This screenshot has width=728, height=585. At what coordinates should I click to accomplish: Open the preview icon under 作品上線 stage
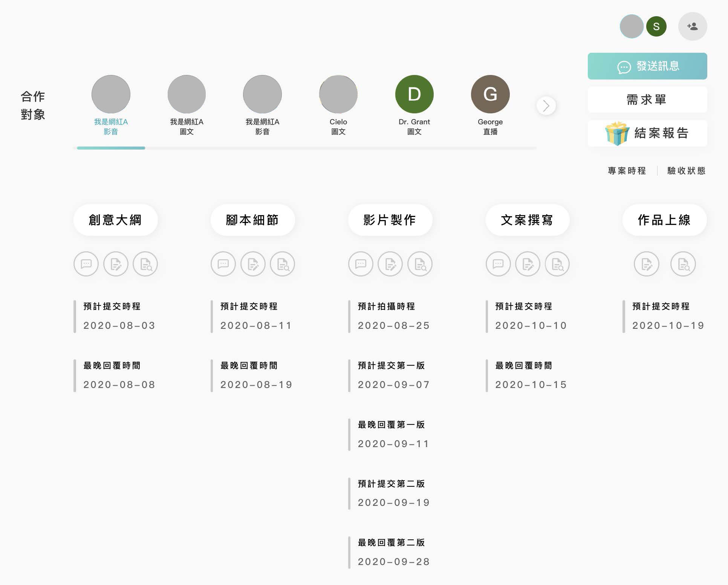tap(683, 264)
